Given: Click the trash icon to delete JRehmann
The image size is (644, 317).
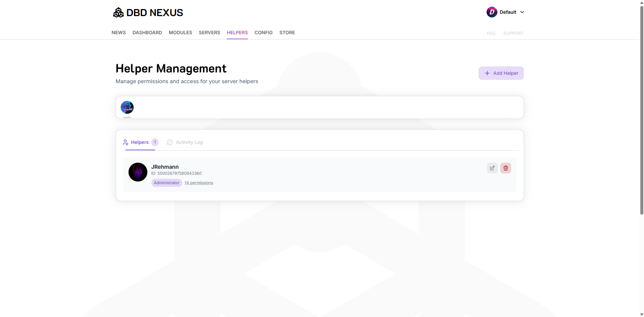Looking at the screenshot, I should tap(506, 168).
